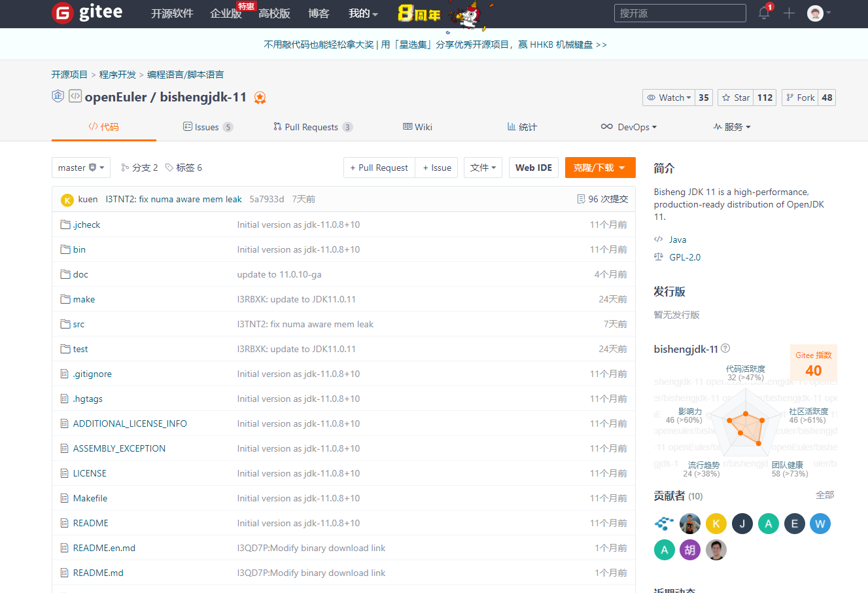Click the kuen committer avatar

(x=67, y=200)
